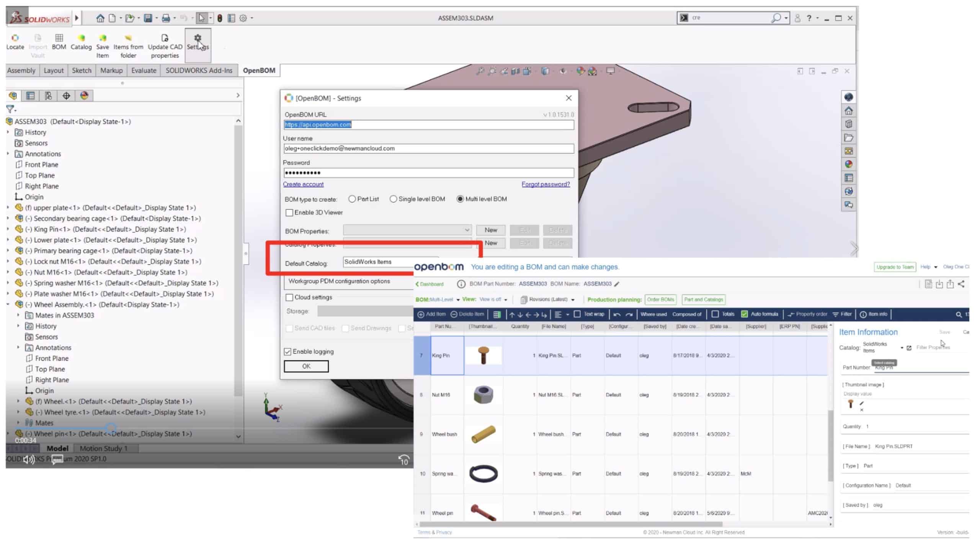980x546 pixels.
Task: Switch to the Sketch tab
Action: pos(82,70)
